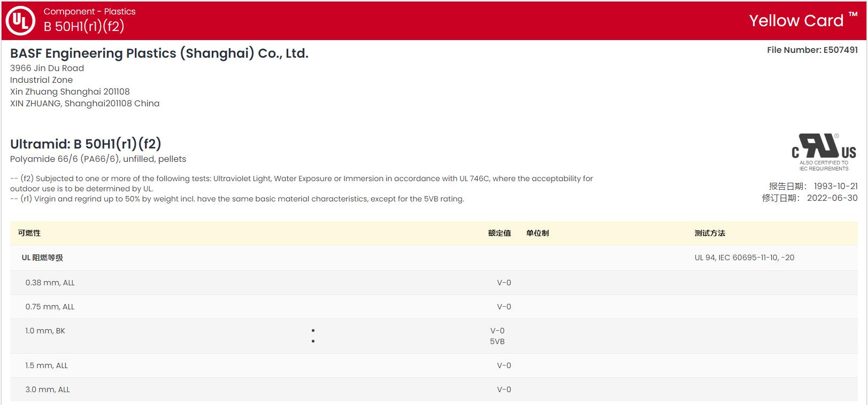Click the revision date 2022-06-30
The height and width of the screenshot is (405, 868).
tap(832, 198)
